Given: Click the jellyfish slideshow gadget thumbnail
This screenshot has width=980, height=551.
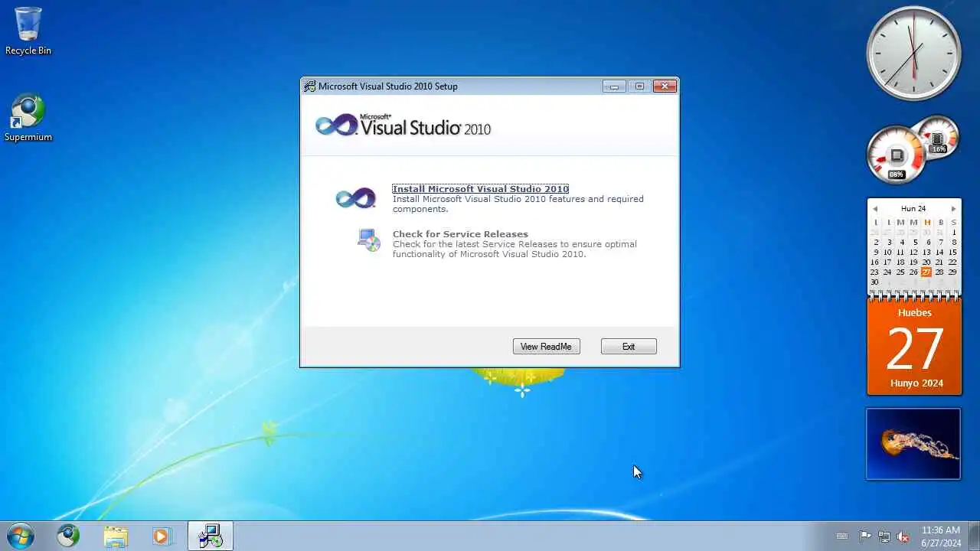Looking at the screenshot, I should click(913, 444).
